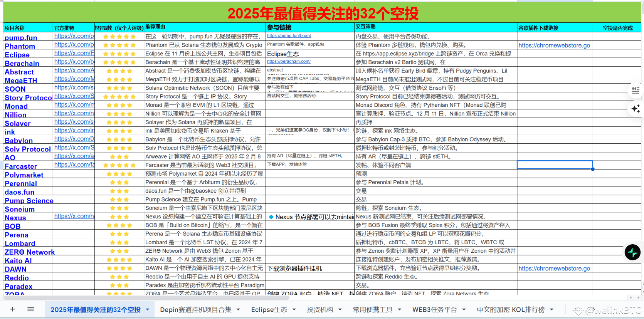Select the 内盘交易、使用平台各类功能。 cell
The height and width of the screenshot is (319, 644).
435,37
